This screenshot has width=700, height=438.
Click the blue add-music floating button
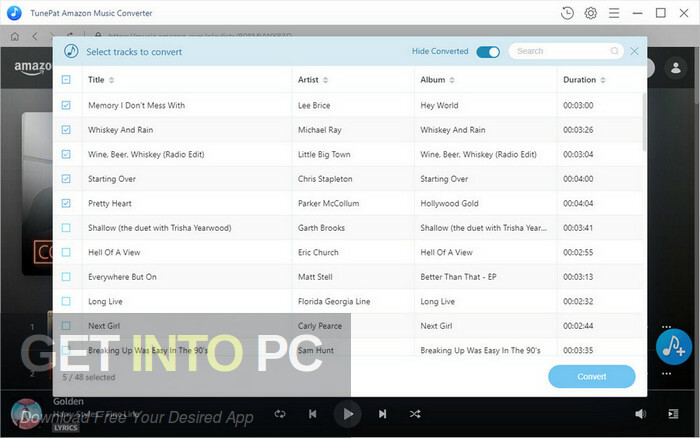point(673,347)
